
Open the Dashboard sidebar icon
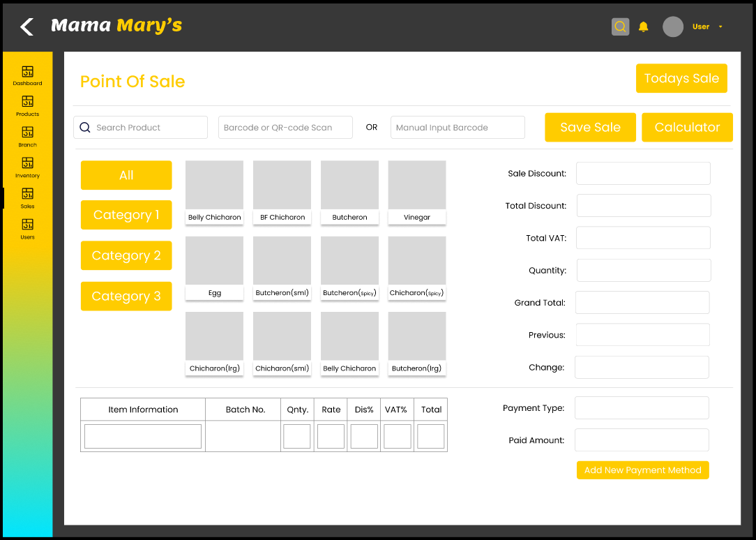point(27,72)
